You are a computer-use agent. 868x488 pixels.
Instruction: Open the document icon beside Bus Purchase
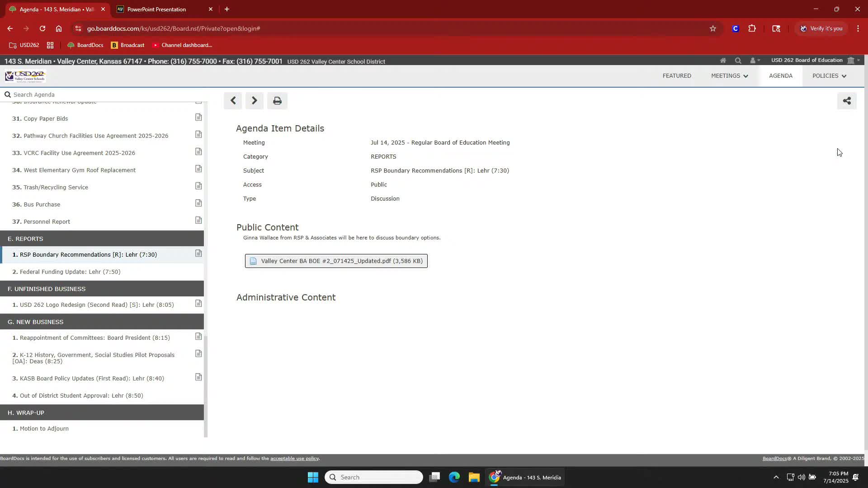(198, 203)
